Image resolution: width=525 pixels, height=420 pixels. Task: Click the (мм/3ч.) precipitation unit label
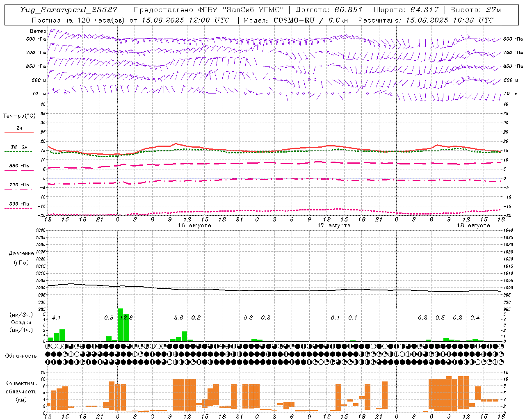pos(21,315)
